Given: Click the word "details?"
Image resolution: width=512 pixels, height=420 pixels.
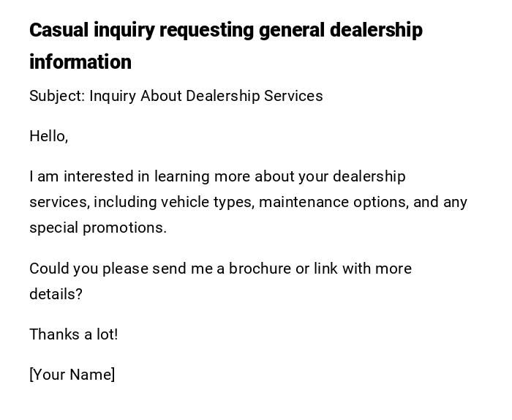Looking at the screenshot, I should (x=56, y=294).
